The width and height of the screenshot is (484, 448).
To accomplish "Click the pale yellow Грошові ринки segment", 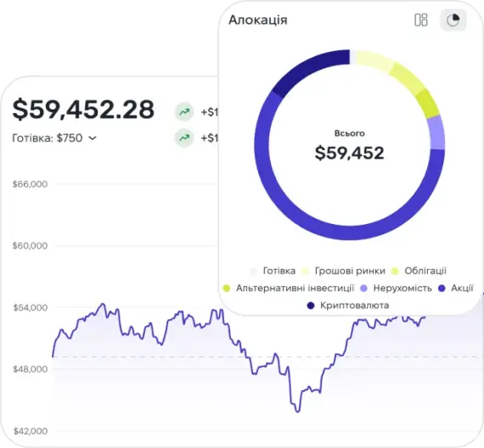I will (374, 60).
